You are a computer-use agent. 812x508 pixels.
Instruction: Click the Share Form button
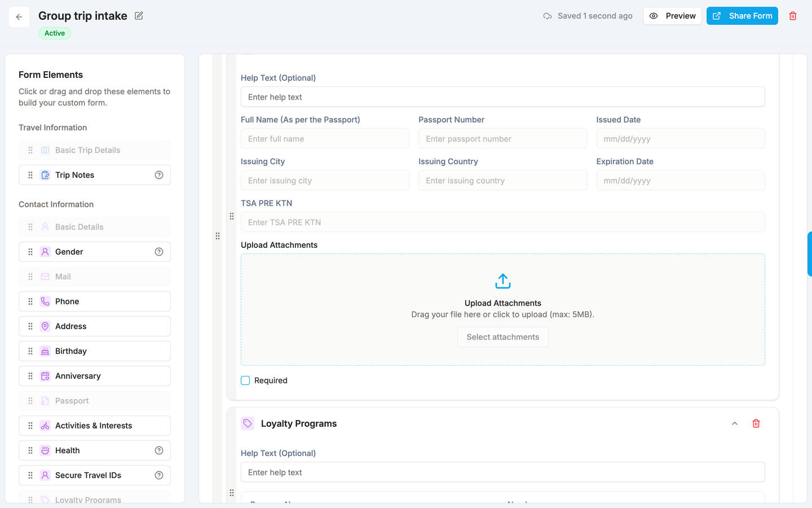click(x=742, y=16)
